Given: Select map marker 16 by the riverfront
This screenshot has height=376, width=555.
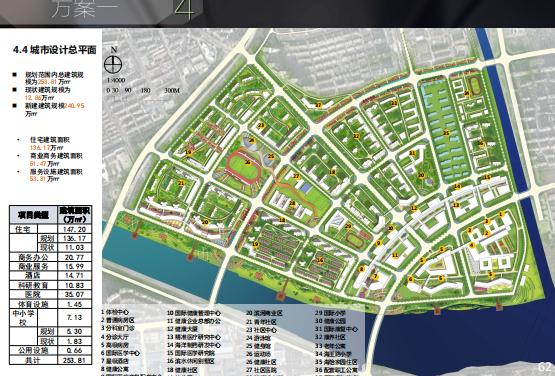Looking at the screenshot, I should click(320, 260).
